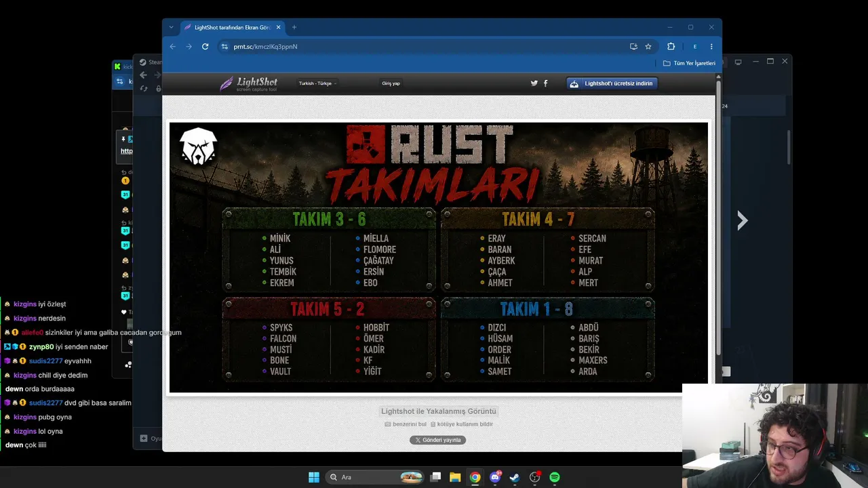Click the Gönderi yayınla button
Screen dimensions: 868x488
pyautogui.click(x=437, y=440)
